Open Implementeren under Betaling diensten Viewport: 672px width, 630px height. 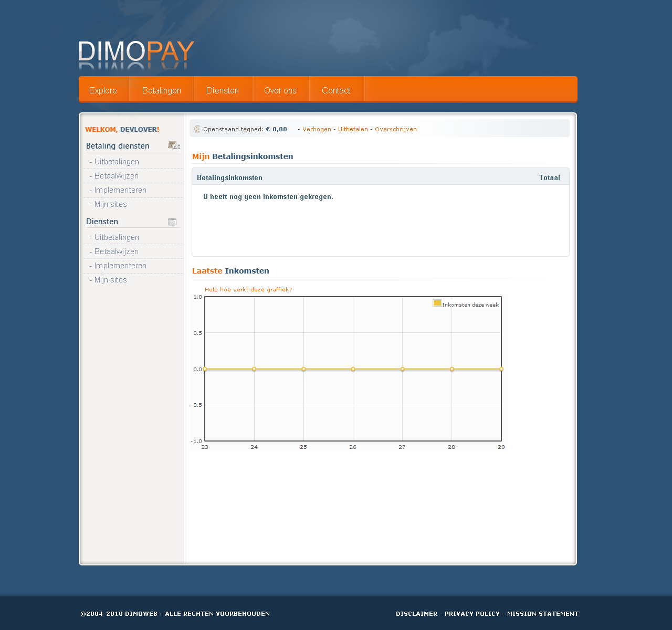pyautogui.click(x=120, y=190)
